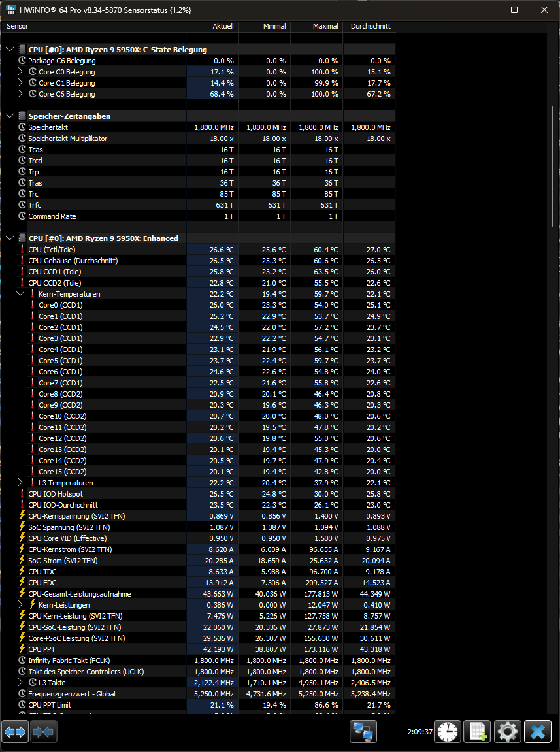The height and width of the screenshot is (752, 560).
Task: Click the 177.813 W maximal value
Action: pos(321,594)
